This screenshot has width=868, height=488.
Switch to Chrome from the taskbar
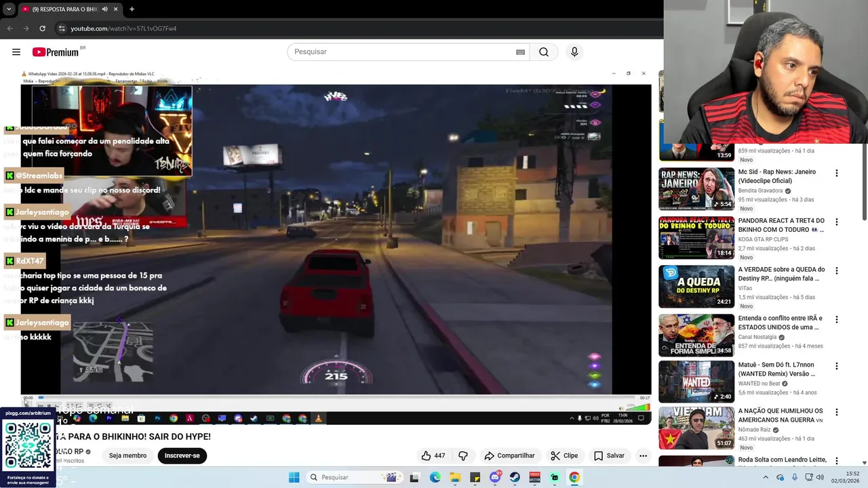[574, 477]
